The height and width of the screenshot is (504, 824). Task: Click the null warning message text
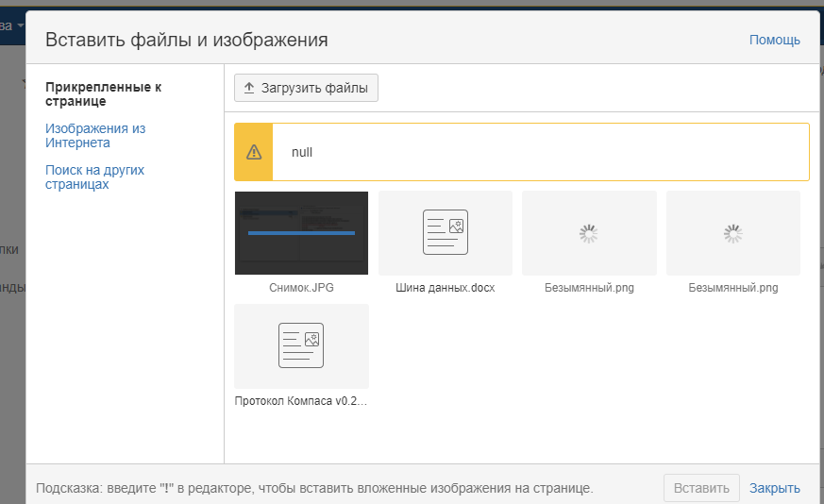[302, 152]
